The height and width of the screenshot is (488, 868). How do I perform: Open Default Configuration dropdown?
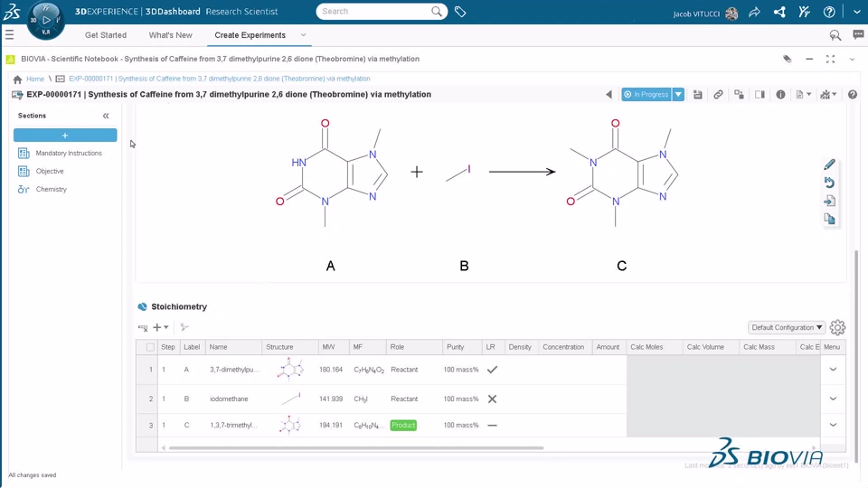787,327
